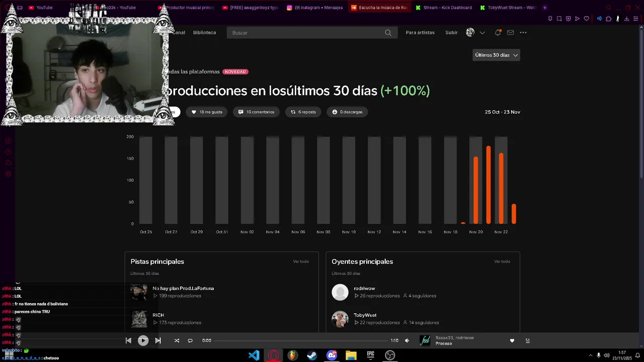This screenshot has width=644, height=362.
Task: Open OBS Studio from the taskbar
Action: [x=389, y=355]
